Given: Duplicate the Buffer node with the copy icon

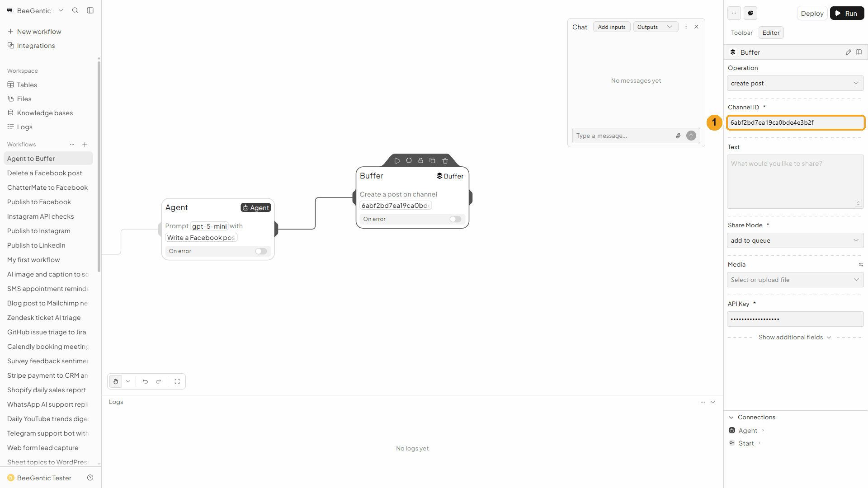Looking at the screenshot, I should tap(433, 161).
